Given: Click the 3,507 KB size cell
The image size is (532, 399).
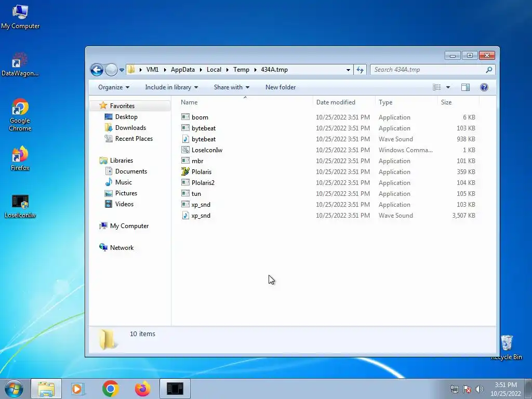Looking at the screenshot, I should 463,216.
